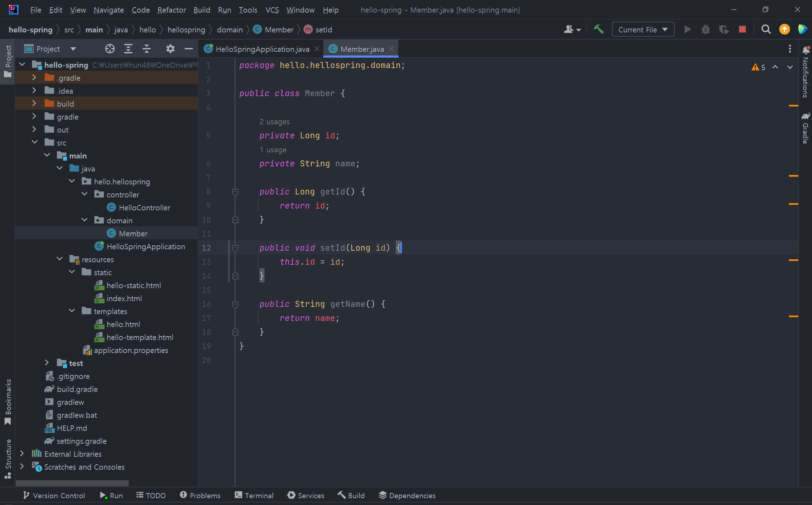This screenshot has width=812, height=505.
Task: Click the Debug bug icon
Action: tap(705, 30)
